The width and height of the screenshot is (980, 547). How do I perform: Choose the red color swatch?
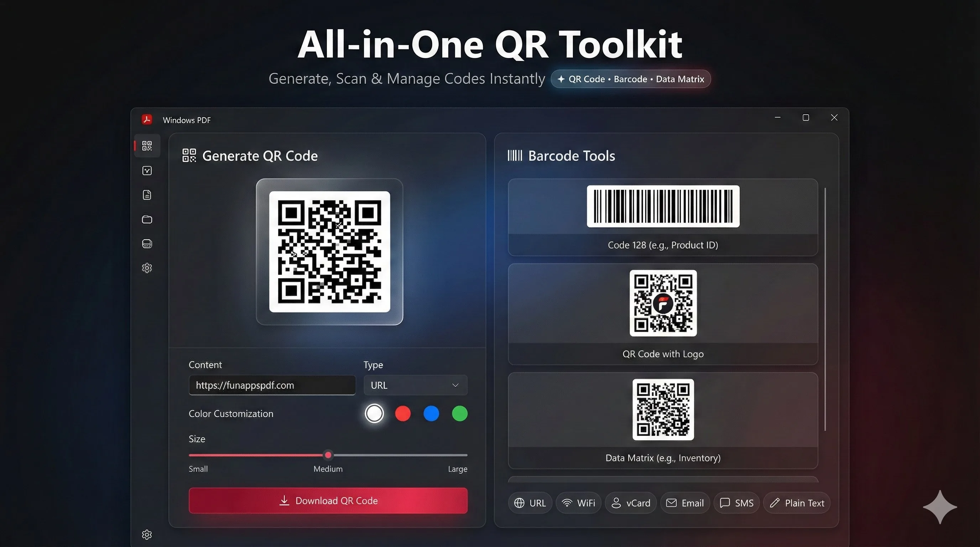403,413
